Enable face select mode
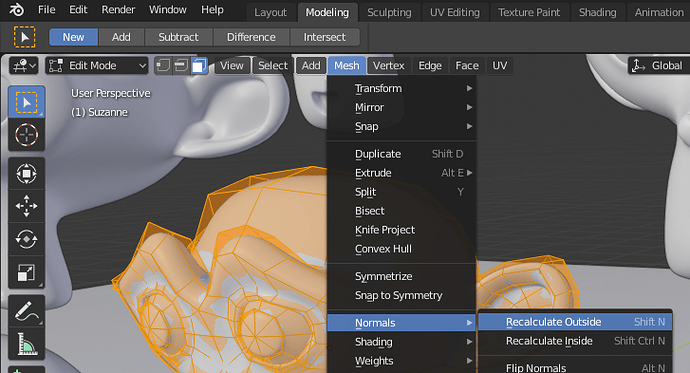This screenshot has height=373, width=690. tap(199, 66)
